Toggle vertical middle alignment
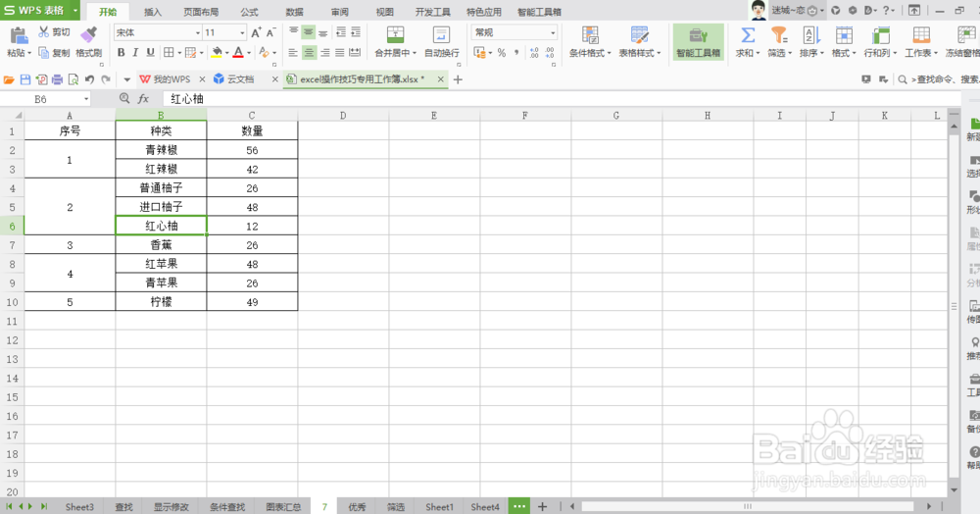The height and width of the screenshot is (514, 980). click(308, 32)
